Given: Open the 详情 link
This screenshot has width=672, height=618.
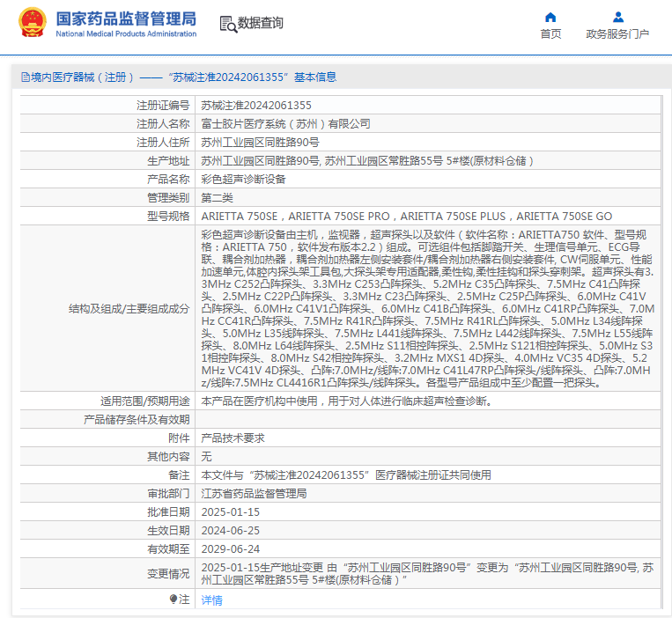Looking at the screenshot, I should [x=211, y=600].
